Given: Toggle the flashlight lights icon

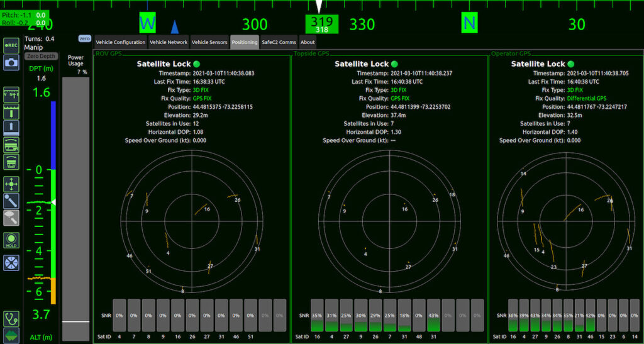Looking at the screenshot, I should [x=11, y=201].
